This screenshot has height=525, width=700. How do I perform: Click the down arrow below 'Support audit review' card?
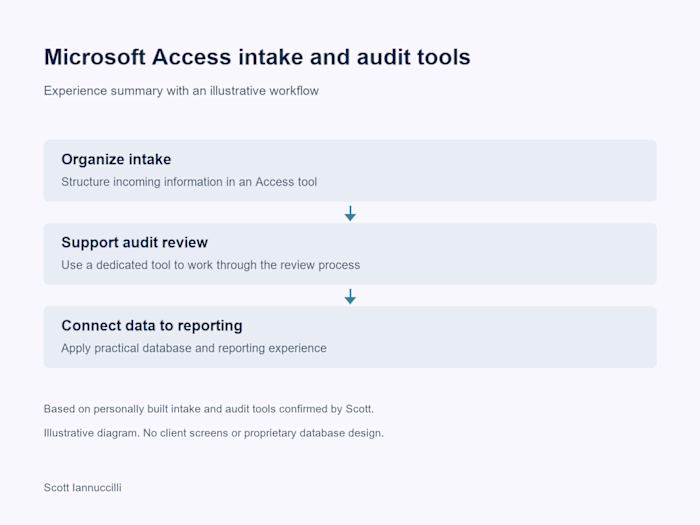click(x=350, y=296)
